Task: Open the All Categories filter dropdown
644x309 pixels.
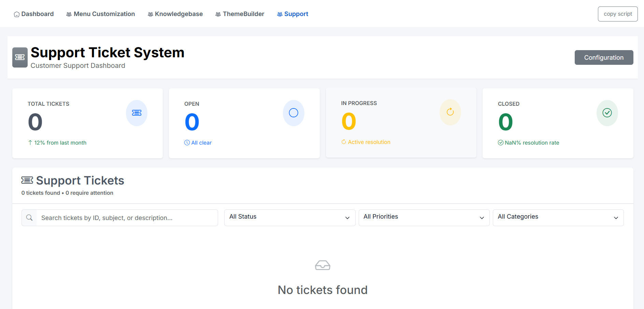Action: (x=558, y=218)
